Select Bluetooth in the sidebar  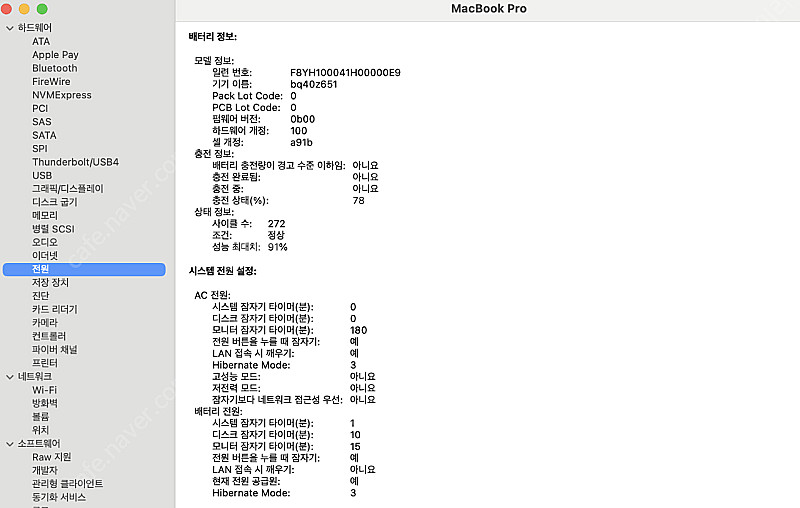click(x=55, y=68)
